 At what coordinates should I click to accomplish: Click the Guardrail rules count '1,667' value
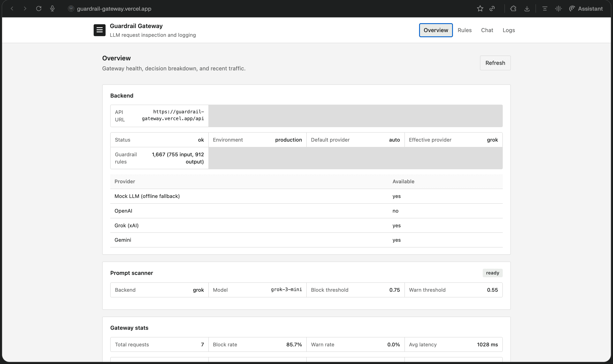coord(178,158)
